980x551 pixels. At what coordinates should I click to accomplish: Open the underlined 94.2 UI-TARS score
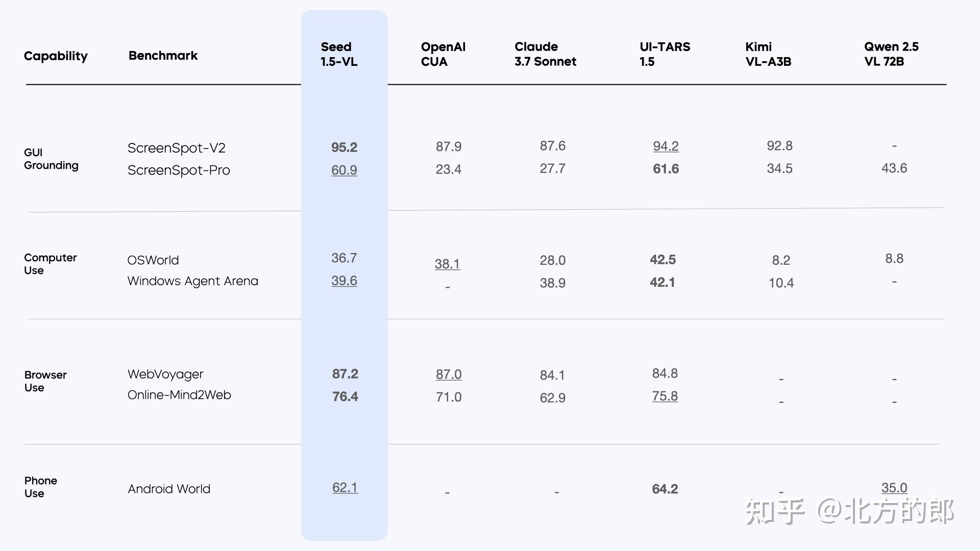point(666,146)
